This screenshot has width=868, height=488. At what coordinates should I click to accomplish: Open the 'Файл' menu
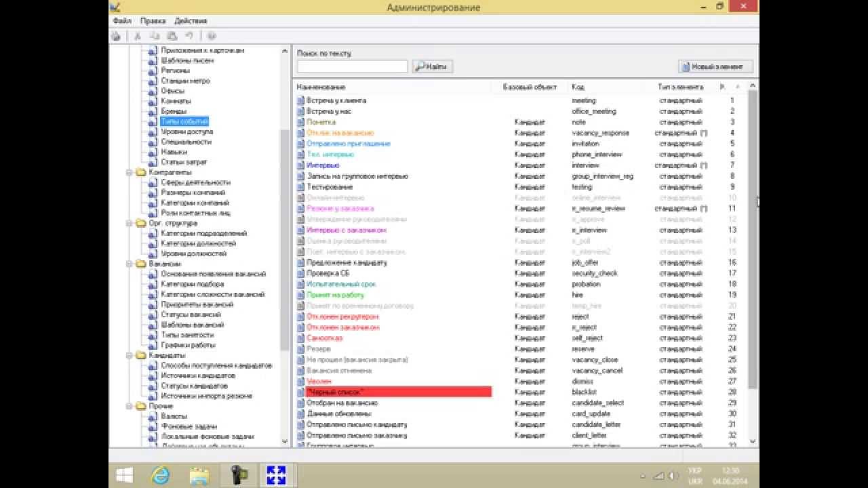pyautogui.click(x=122, y=21)
